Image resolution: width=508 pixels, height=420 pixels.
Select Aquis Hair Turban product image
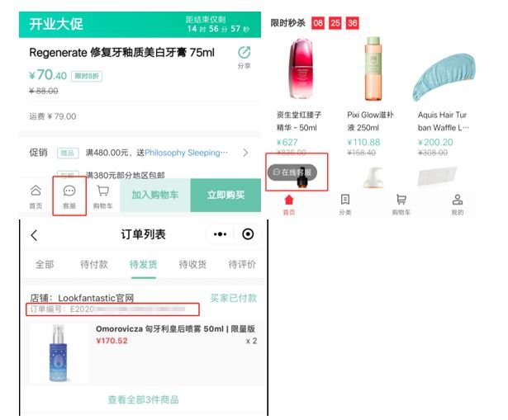444,78
